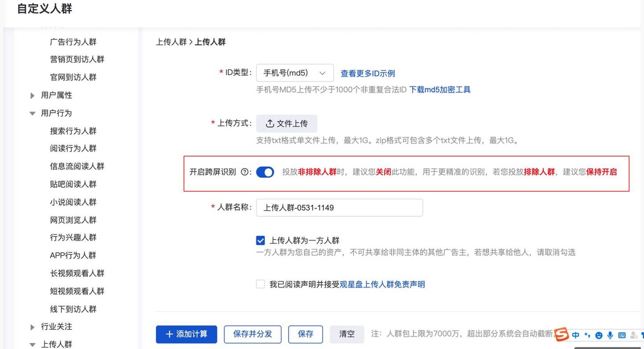Image resolution: width=644 pixels, height=349 pixels.
Task: Toggle off the 开启跨屏识别 switch
Action: [x=265, y=171]
